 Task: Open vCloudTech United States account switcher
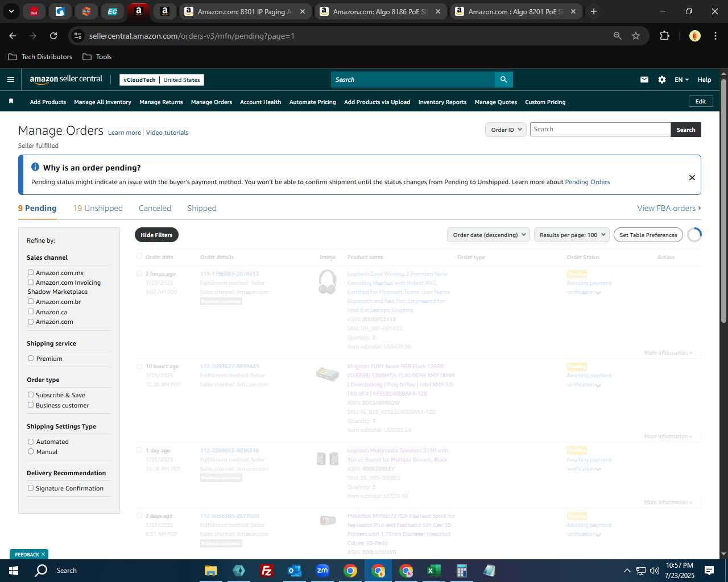(162, 80)
